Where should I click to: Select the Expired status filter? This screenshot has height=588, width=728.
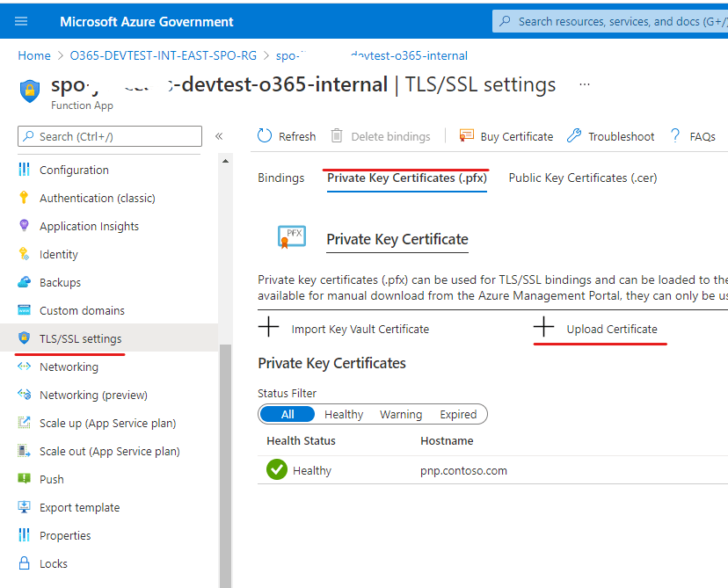[x=458, y=414]
